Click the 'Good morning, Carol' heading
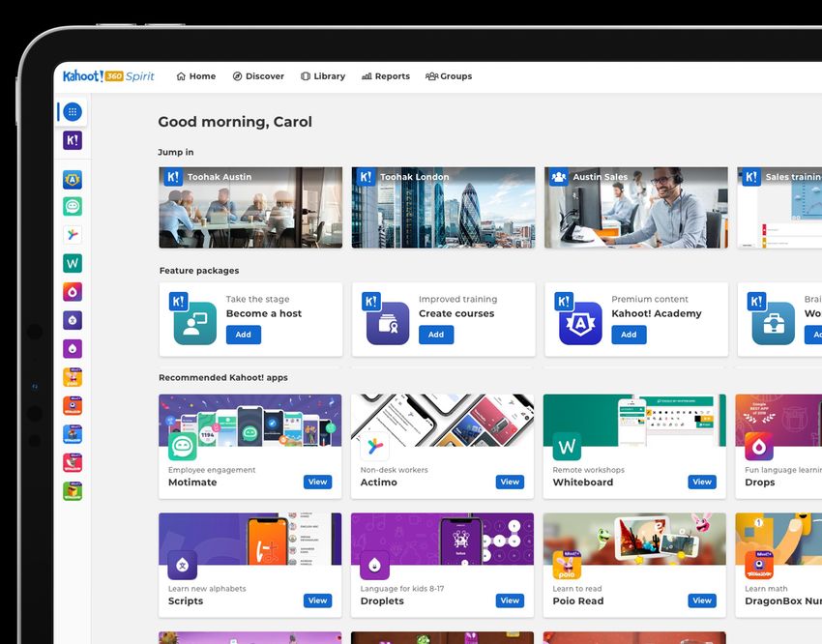This screenshot has width=822, height=644. pos(235,122)
